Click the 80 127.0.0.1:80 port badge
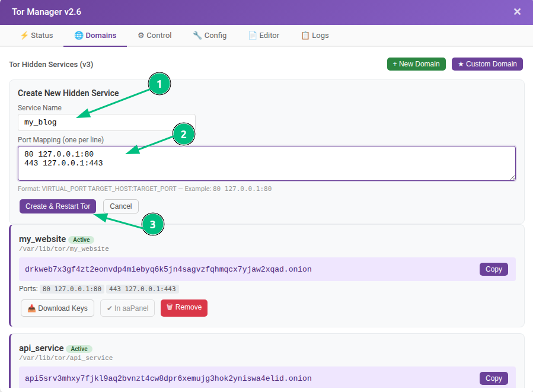Viewport: 533px width, 392px height. pyautogui.click(x=72, y=289)
